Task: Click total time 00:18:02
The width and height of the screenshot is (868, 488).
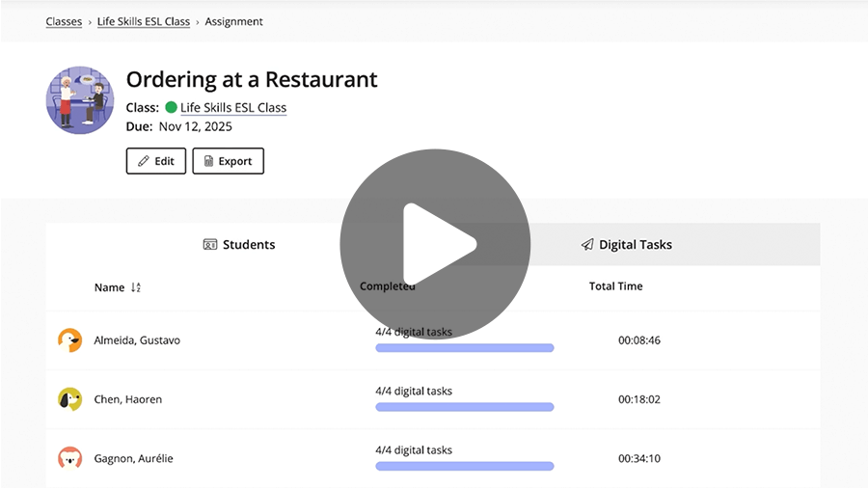Action: 639,399
